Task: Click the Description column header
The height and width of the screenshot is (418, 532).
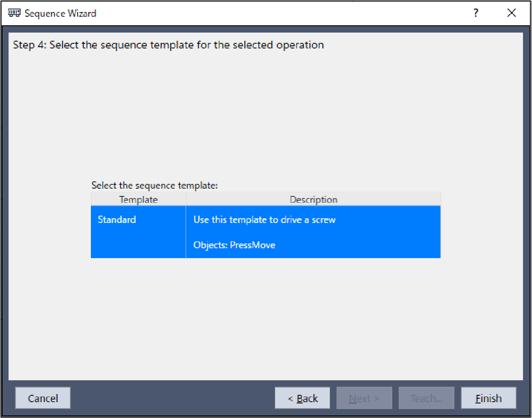Action: coord(313,199)
